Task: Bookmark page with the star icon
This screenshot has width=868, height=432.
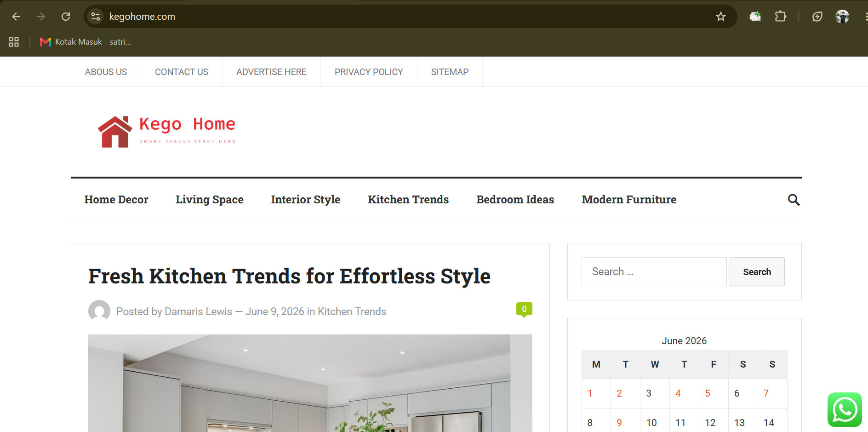Action: click(720, 17)
